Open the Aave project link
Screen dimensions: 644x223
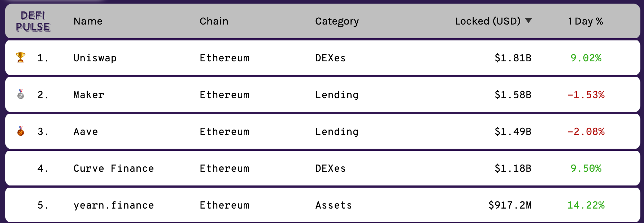86,132
